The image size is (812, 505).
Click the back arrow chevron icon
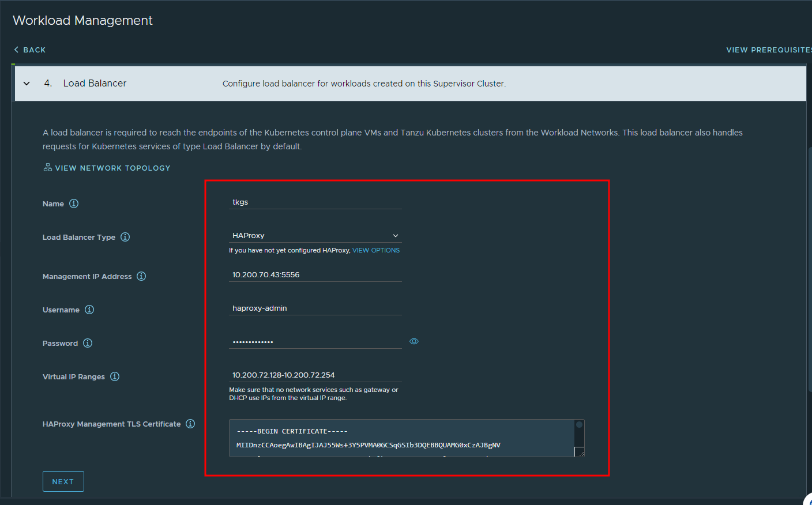16,50
